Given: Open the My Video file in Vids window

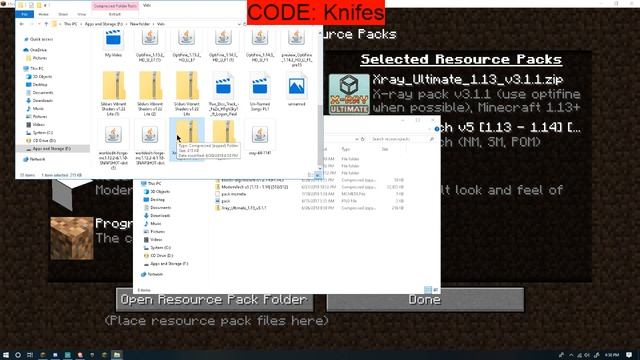Looking at the screenshot, I should (113, 43).
